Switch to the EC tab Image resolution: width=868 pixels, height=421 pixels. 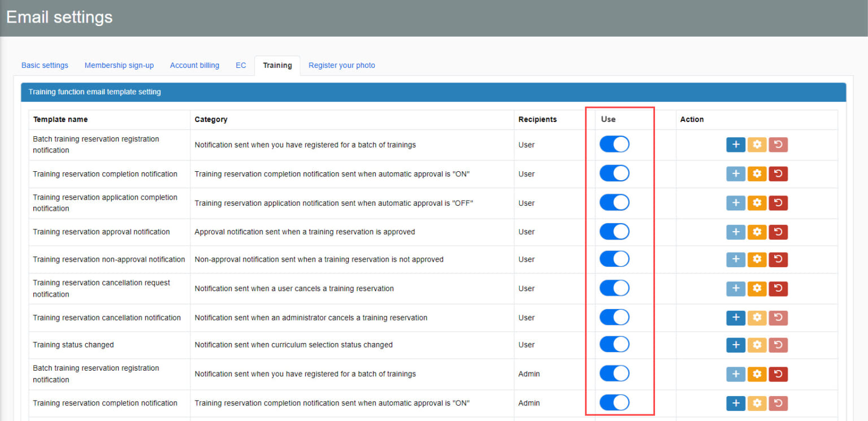click(x=241, y=65)
